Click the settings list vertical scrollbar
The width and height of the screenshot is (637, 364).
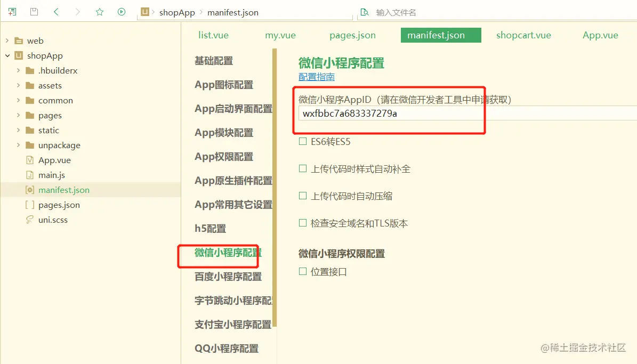(275, 187)
